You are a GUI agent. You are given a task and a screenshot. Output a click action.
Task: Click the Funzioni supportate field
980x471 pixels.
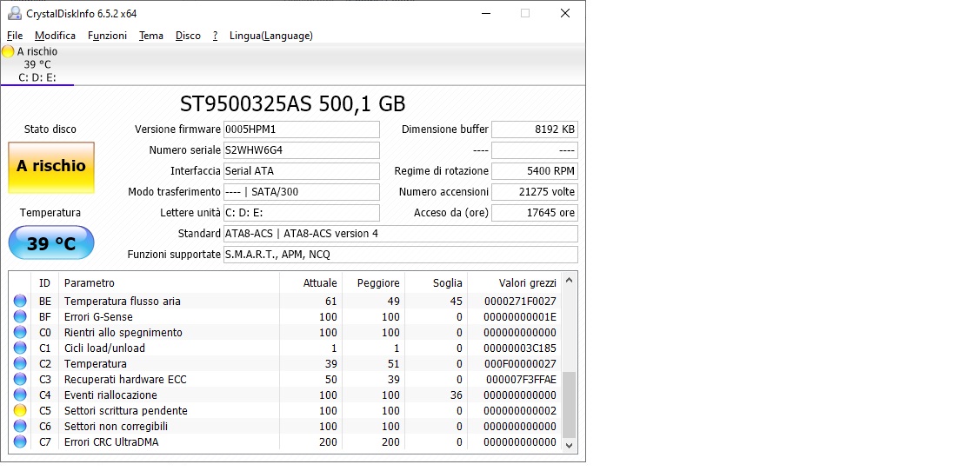[401, 255]
